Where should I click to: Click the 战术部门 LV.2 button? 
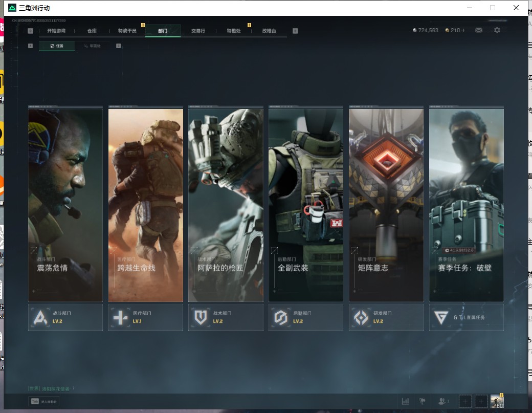[x=226, y=318]
